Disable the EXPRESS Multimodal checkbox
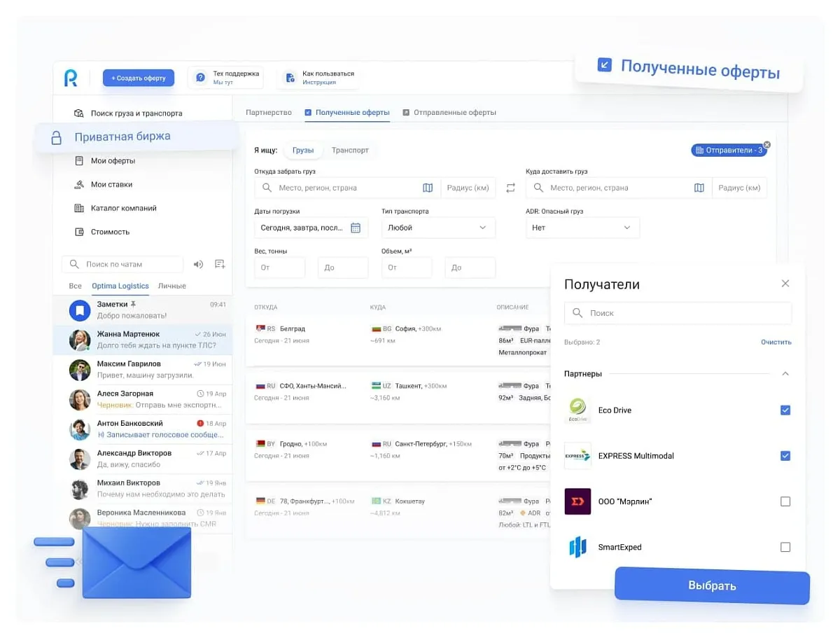The image size is (840, 638). coord(785,456)
